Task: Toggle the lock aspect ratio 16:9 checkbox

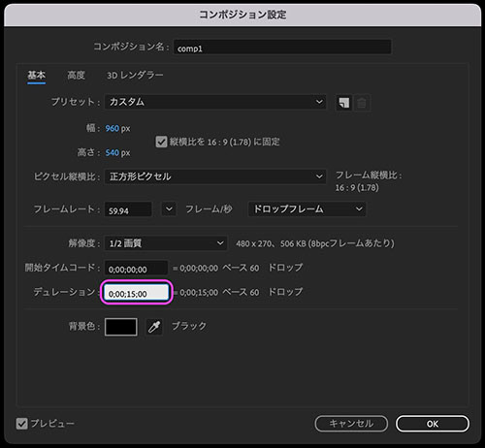Action: point(161,142)
